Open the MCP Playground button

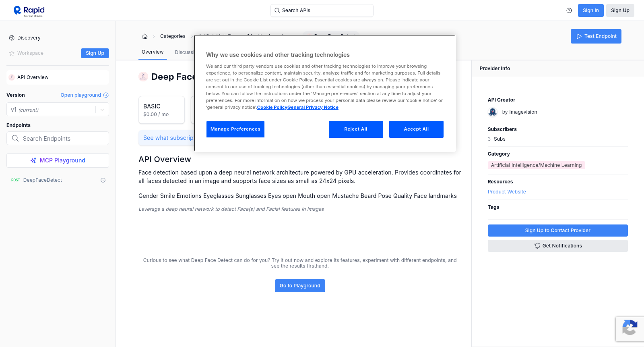point(58,160)
